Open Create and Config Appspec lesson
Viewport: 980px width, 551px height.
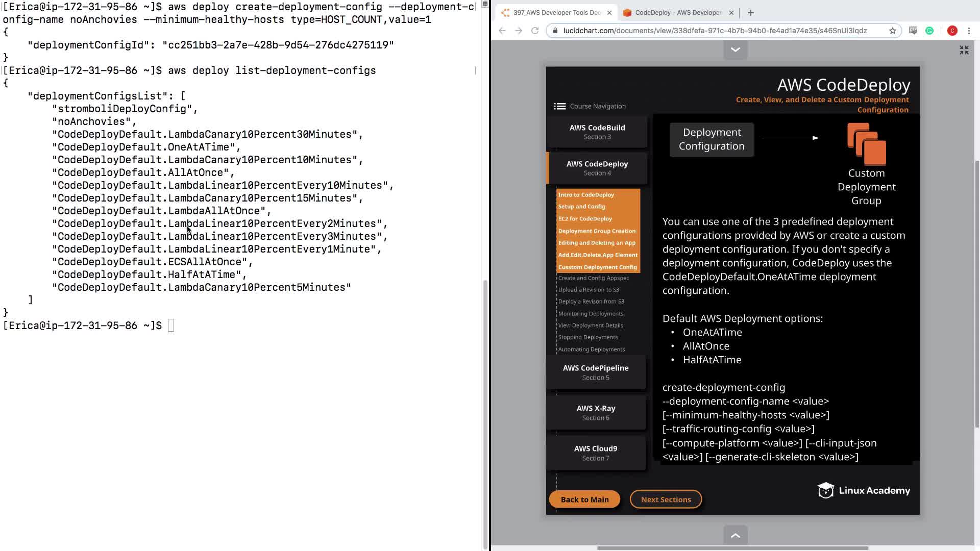coord(593,278)
